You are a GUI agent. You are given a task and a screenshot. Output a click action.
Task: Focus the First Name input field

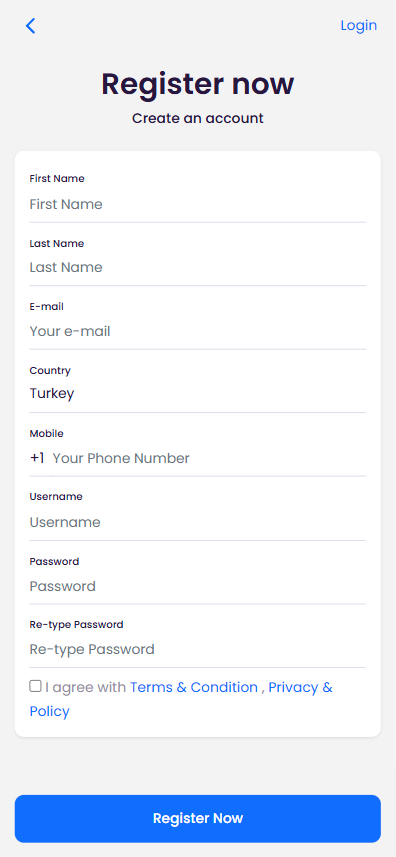point(198,204)
